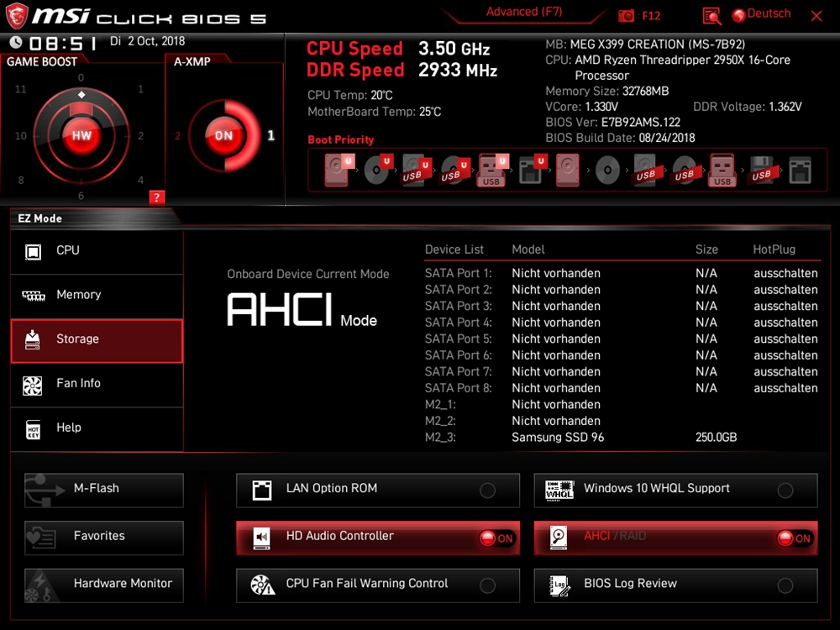
Task: Open the M-Flash utility
Action: click(104, 489)
